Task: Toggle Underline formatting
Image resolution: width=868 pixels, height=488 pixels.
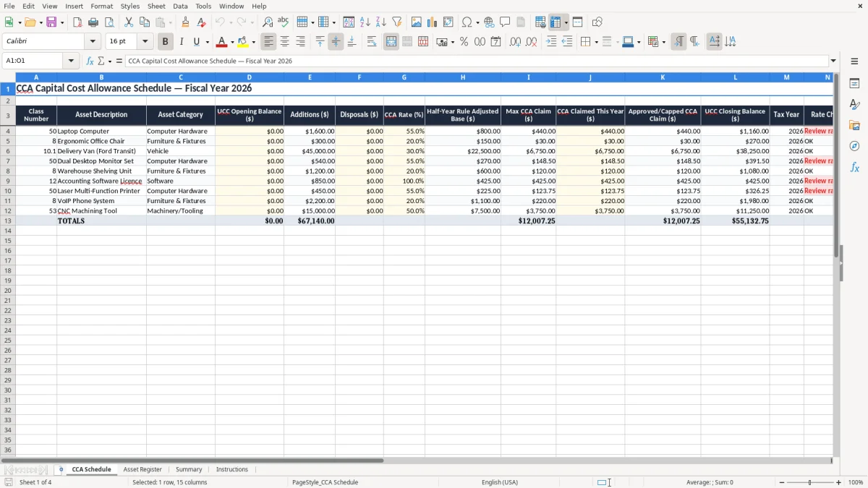Action: tap(196, 42)
